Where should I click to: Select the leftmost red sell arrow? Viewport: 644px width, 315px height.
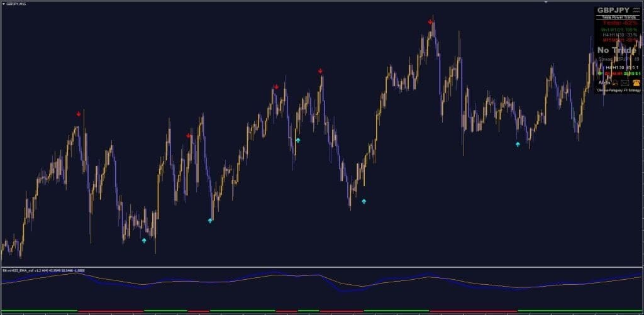pos(79,114)
